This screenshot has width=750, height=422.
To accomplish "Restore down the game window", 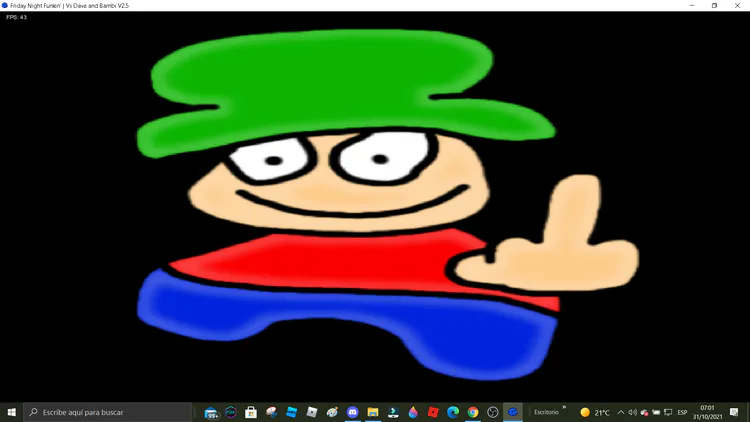I will (x=714, y=6).
